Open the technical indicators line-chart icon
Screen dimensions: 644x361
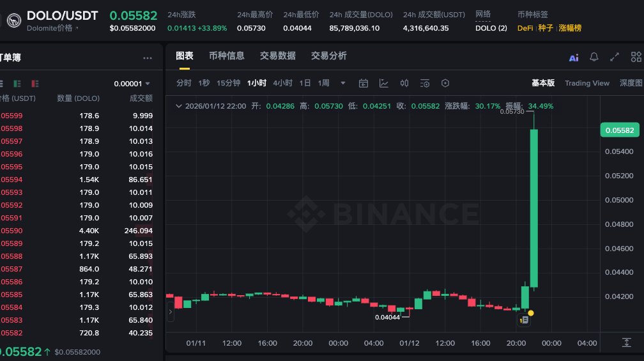click(383, 83)
